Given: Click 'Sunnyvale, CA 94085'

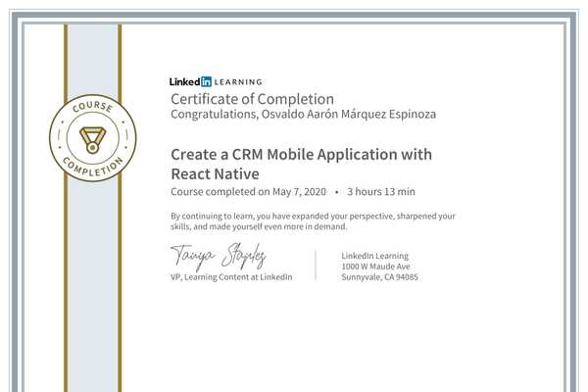Looking at the screenshot, I should point(379,277).
